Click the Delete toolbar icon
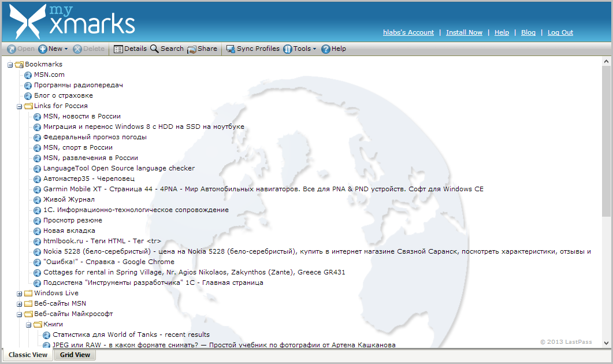This screenshot has width=613, height=364. tap(77, 49)
